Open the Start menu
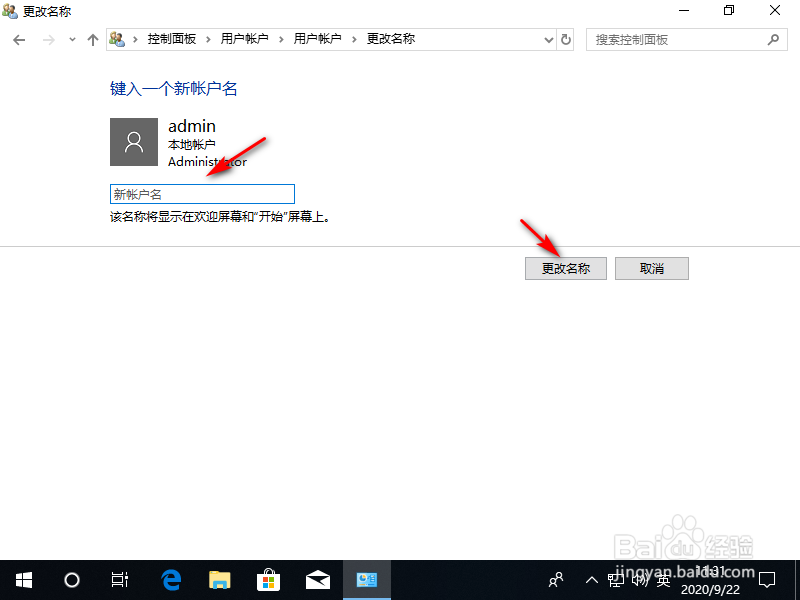The image size is (800, 600). coord(23,580)
